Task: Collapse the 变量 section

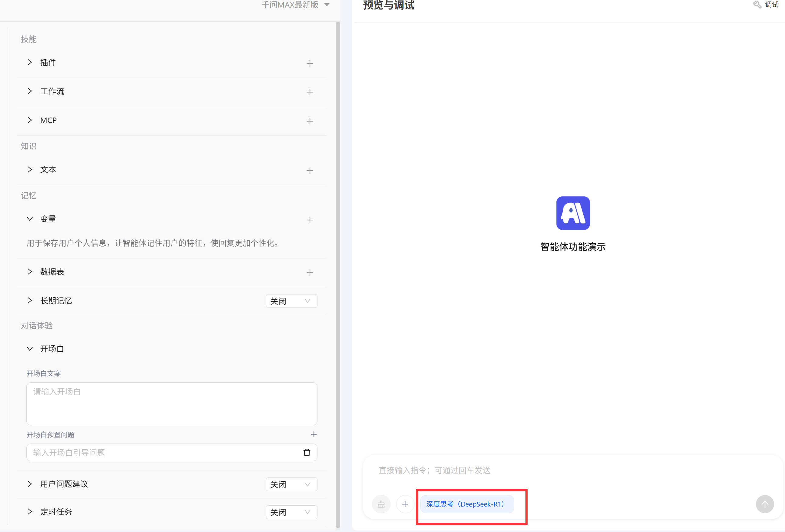Action: pyautogui.click(x=30, y=219)
